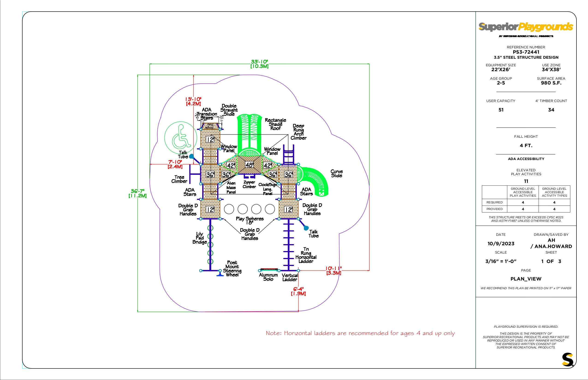Select the Lily Pad Bridge label
588x380 pixels.
pyautogui.click(x=199, y=238)
